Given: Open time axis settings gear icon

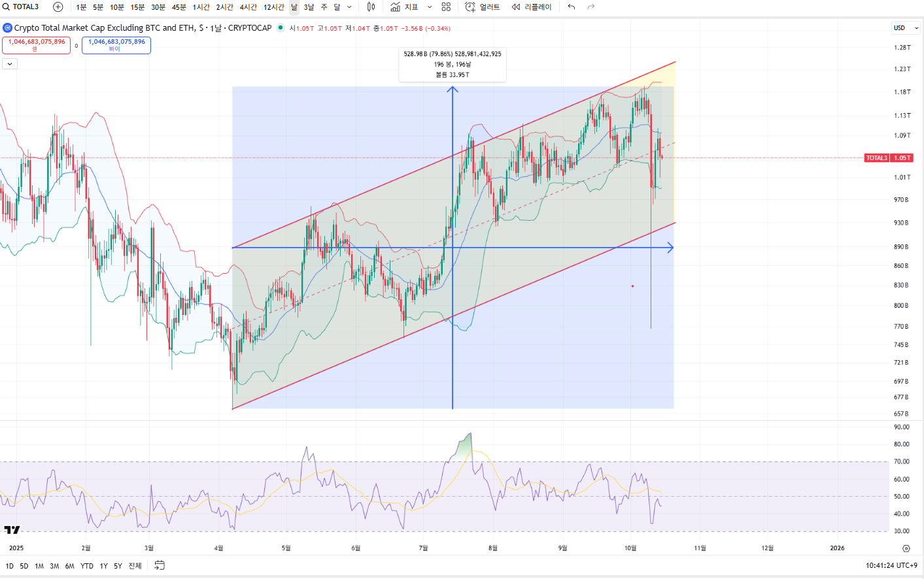Looking at the screenshot, I should coord(906,548).
